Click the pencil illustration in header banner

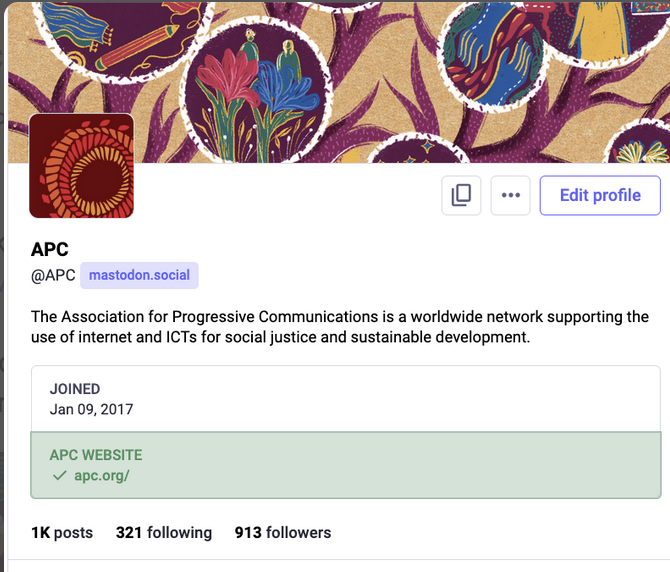(138, 46)
